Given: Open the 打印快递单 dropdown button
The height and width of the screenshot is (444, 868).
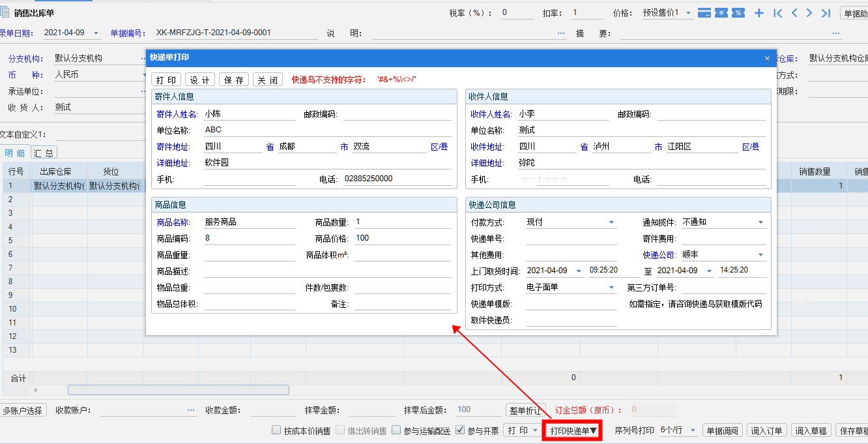Looking at the screenshot, I should [572, 430].
